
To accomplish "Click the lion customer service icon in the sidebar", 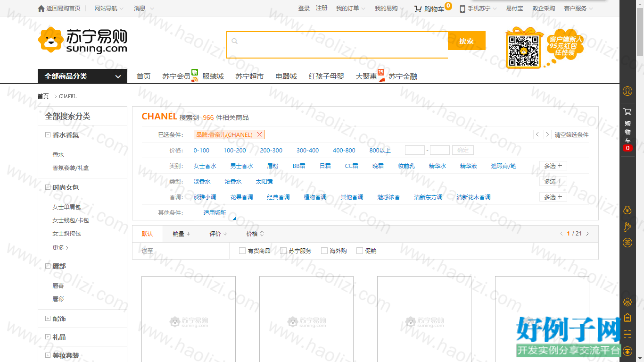I will point(627,302).
